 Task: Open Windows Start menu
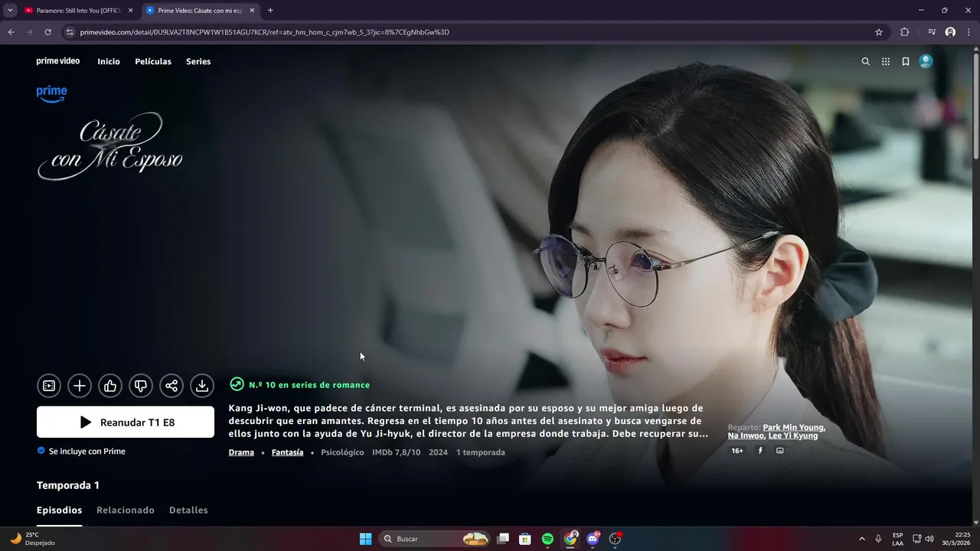pyautogui.click(x=365, y=539)
